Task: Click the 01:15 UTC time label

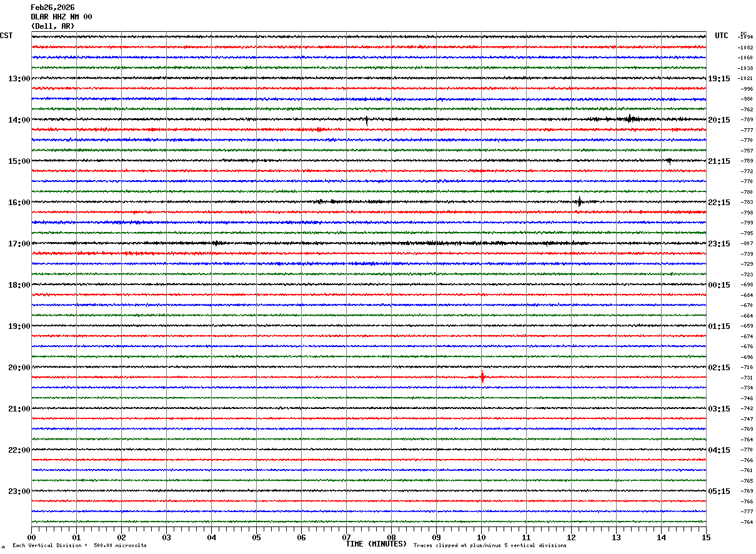Action: (719, 326)
